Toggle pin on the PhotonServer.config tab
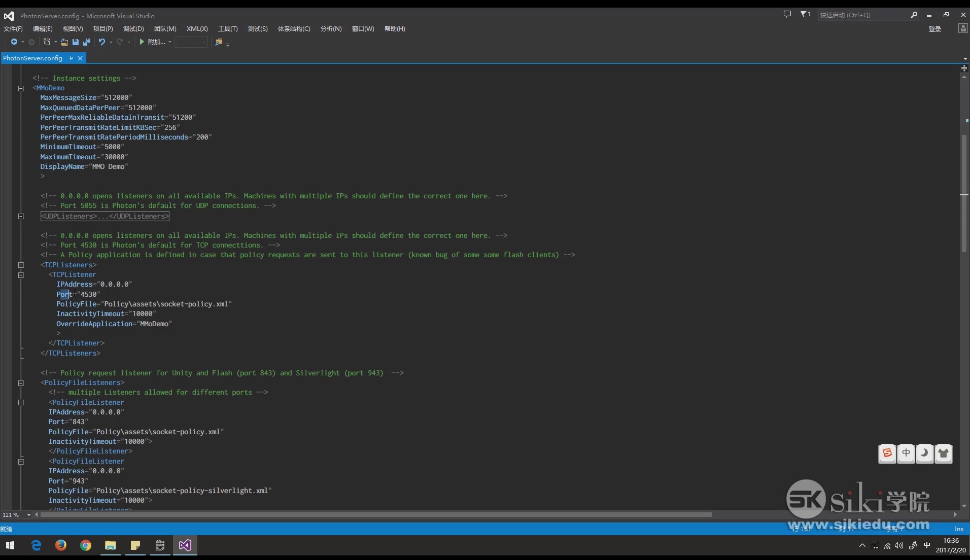Viewport: 970px width, 560px height. click(71, 58)
